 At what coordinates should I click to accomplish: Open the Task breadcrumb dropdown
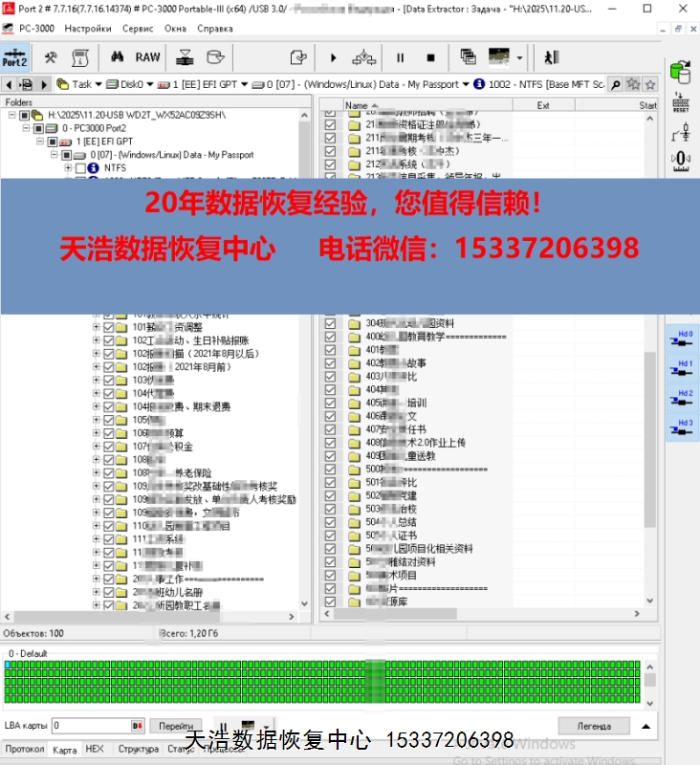point(98,84)
